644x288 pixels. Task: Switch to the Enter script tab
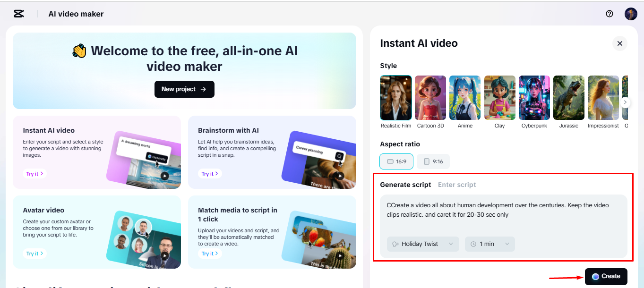tap(457, 185)
